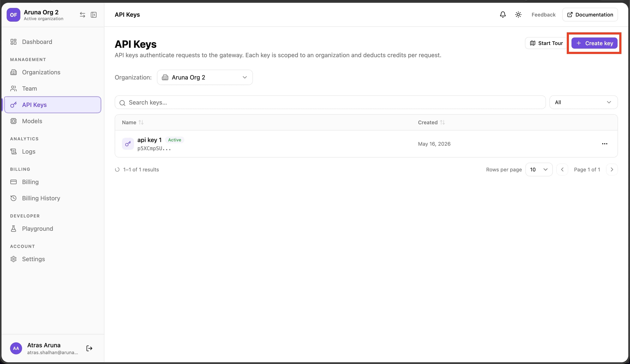Go to the previous page

click(562, 170)
